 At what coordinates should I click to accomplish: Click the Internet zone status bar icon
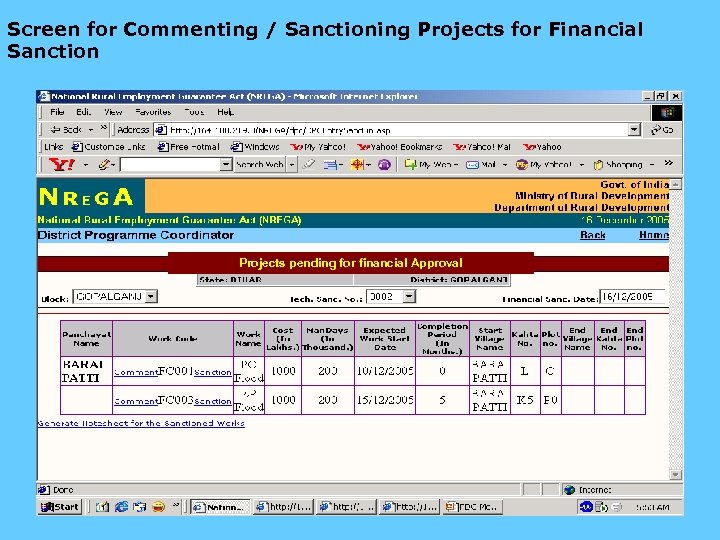pos(569,490)
